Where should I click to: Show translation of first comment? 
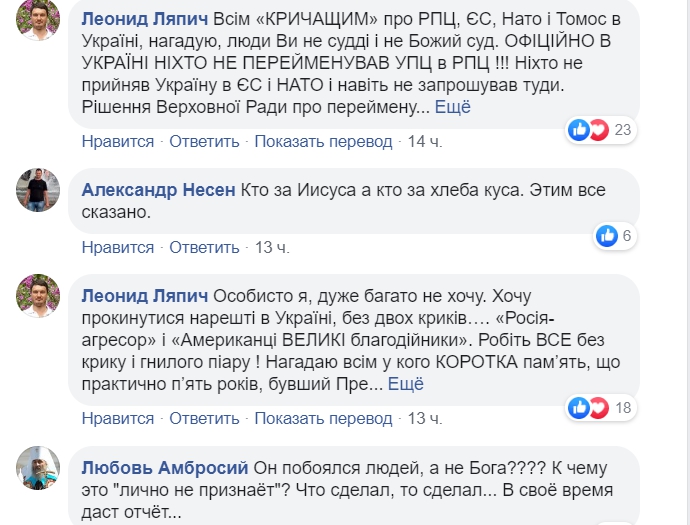click(324, 141)
